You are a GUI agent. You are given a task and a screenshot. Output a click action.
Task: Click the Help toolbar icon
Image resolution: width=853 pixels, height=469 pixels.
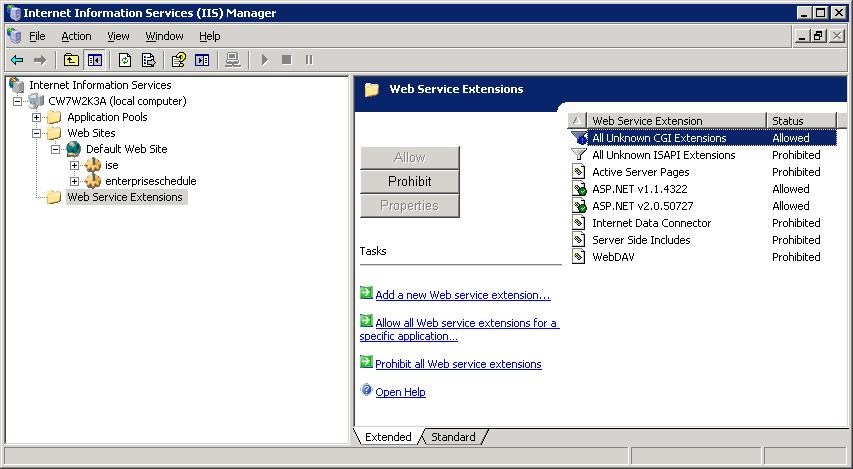179,60
